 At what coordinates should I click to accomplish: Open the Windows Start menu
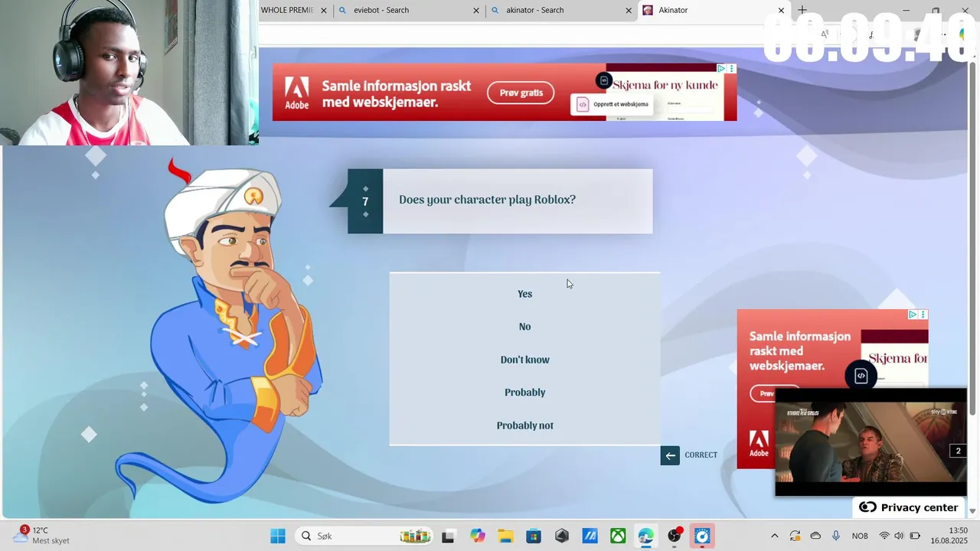(x=278, y=536)
